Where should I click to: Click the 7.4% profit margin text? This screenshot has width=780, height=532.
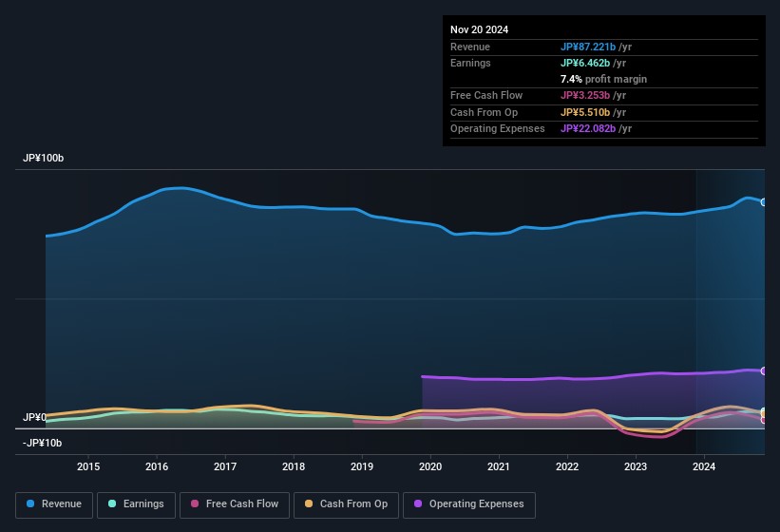click(x=603, y=80)
